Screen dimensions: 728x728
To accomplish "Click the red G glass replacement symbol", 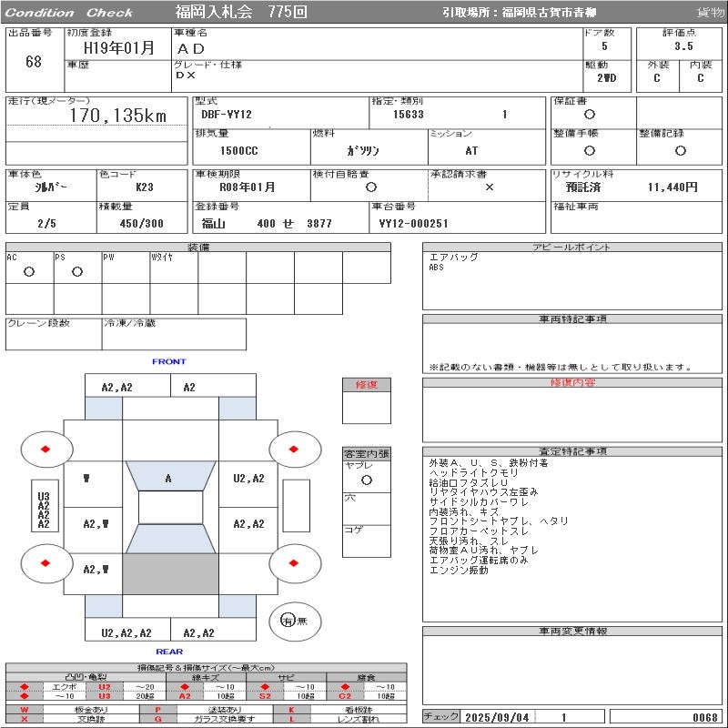I will coord(158,719).
